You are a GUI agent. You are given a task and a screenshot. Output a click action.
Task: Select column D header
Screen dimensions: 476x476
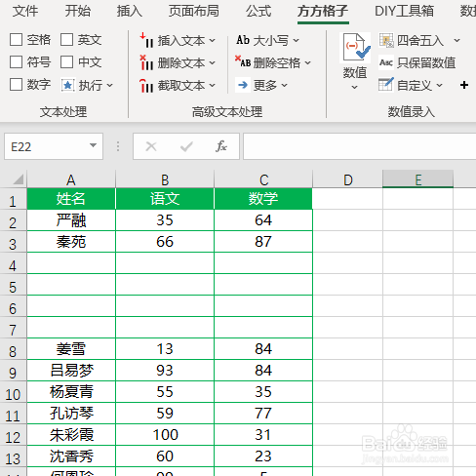[x=347, y=179]
